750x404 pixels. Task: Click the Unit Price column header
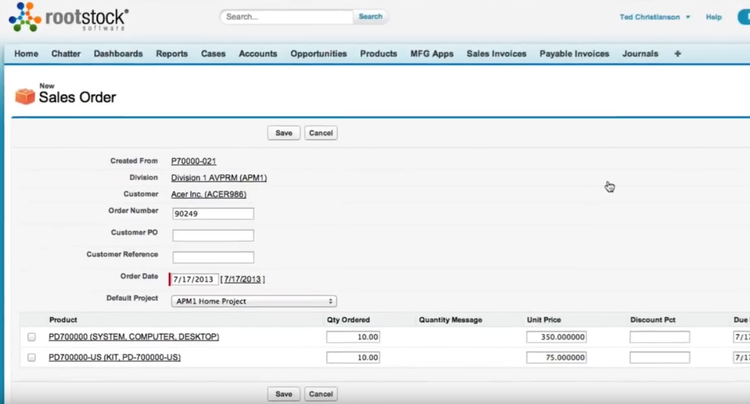point(544,320)
